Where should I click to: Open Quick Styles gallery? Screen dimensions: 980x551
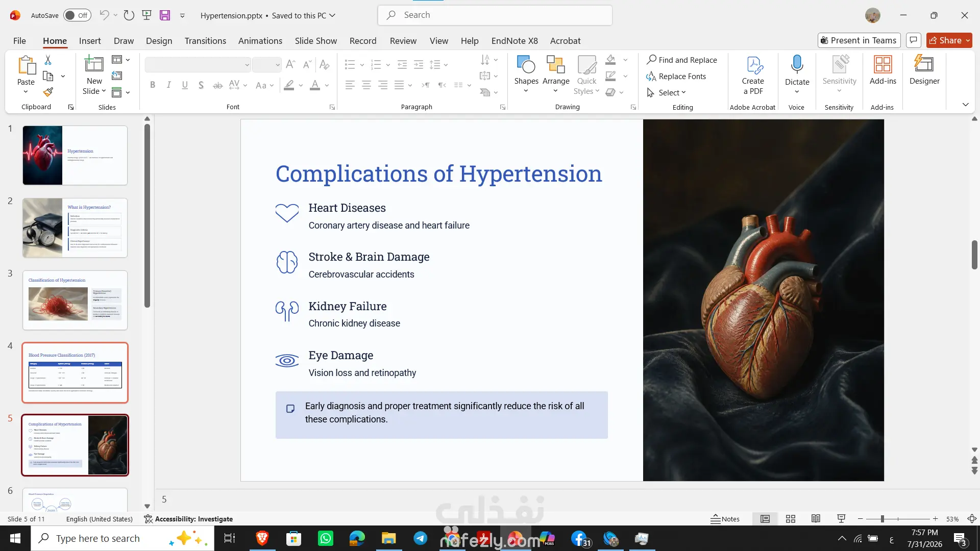586,74
